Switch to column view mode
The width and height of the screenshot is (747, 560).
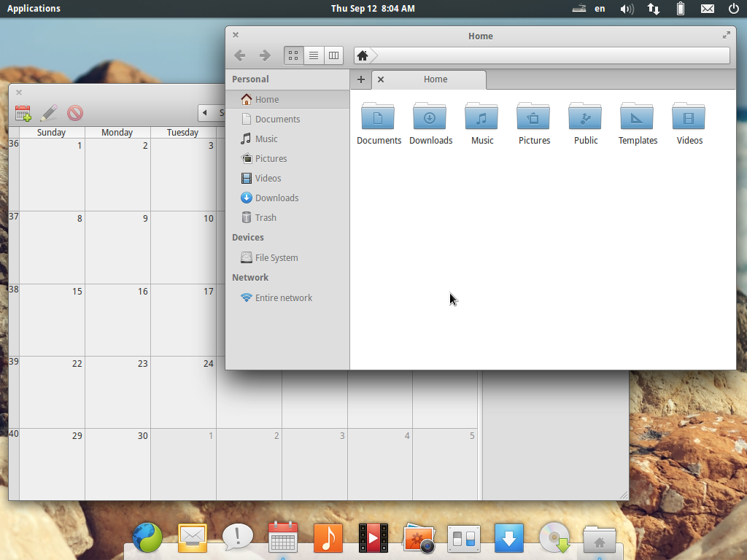(x=333, y=55)
